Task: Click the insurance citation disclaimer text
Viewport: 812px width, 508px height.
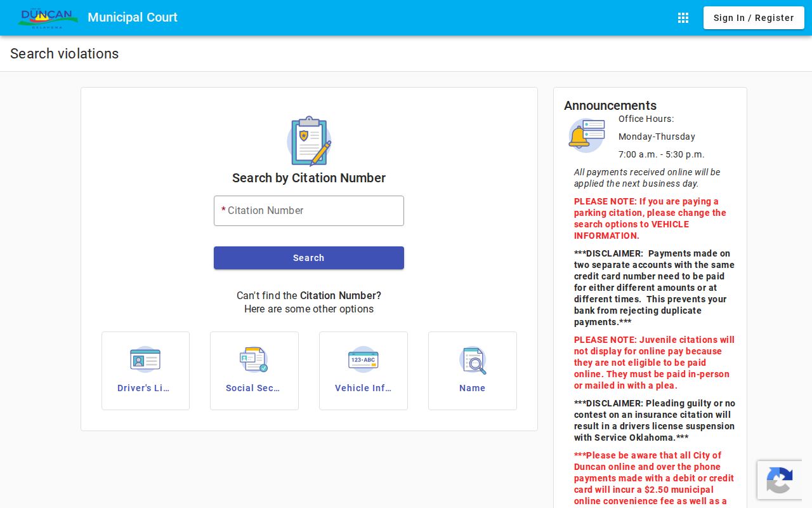Action: click(x=655, y=420)
